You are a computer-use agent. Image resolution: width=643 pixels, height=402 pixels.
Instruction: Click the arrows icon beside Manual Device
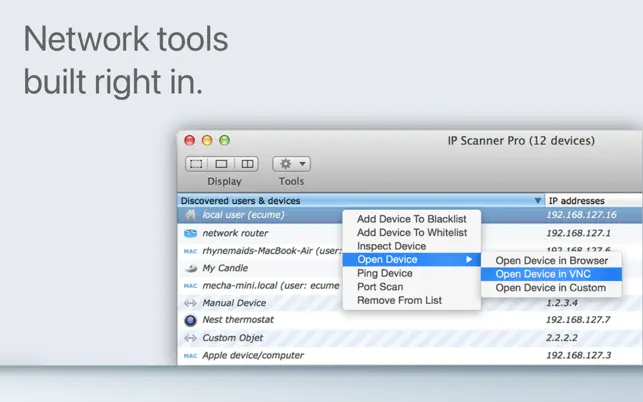click(x=190, y=303)
